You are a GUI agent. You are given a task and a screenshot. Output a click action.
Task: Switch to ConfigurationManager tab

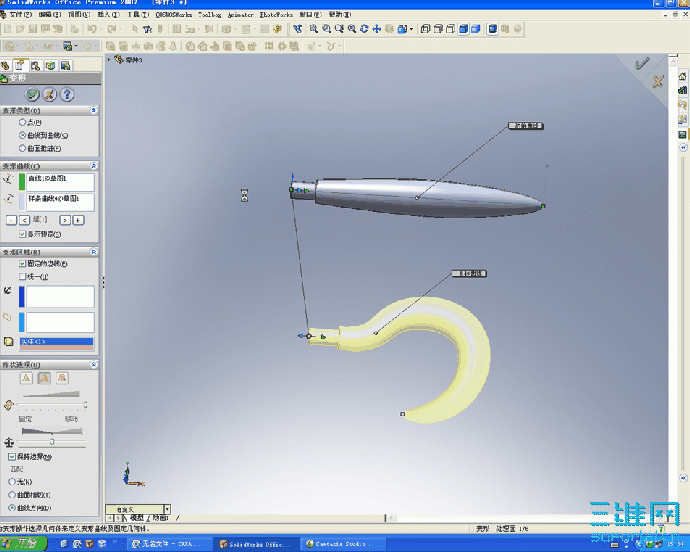tap(35, 66)
